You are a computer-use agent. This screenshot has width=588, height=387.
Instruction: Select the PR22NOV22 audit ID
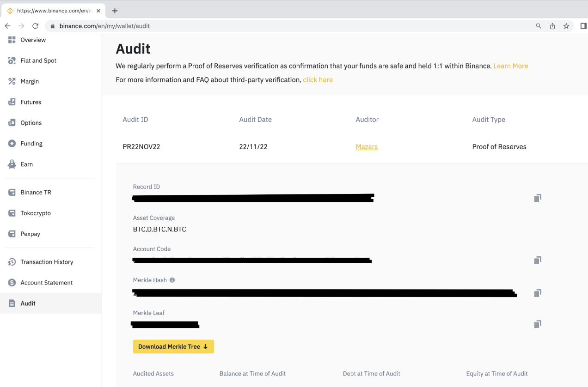click(x=141, y=147)
